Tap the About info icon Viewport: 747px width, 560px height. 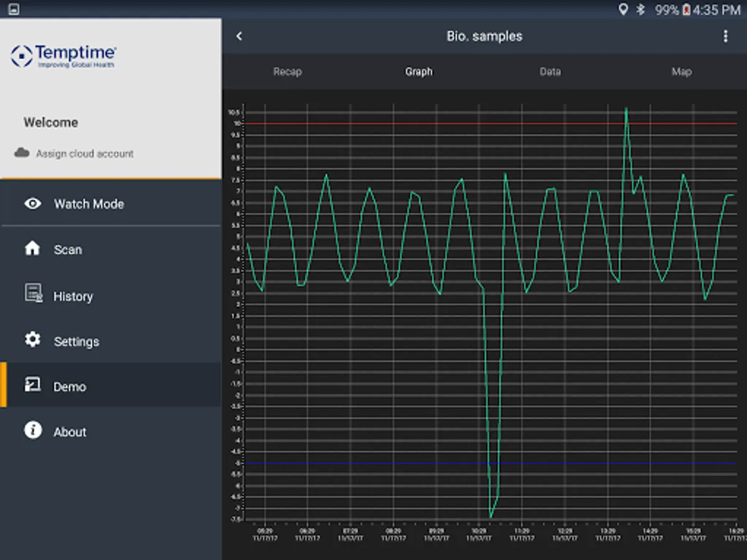(32, 431)
